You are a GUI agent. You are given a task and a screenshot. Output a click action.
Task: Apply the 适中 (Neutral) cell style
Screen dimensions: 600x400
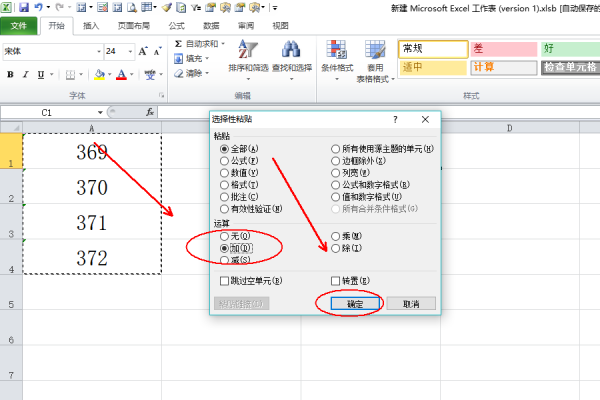433,68
